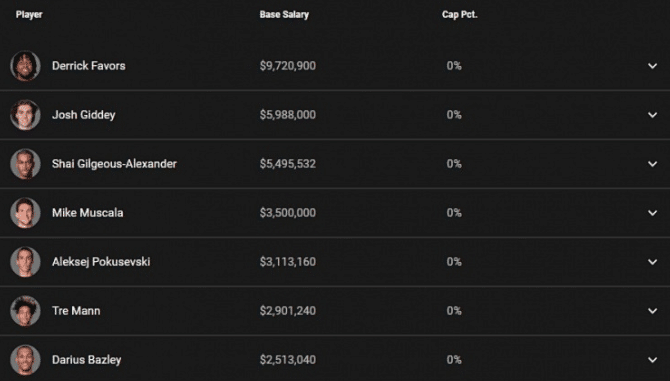
Task: Expand the Shai Gilgeous-Alexander row chevron
Action: 652,164
